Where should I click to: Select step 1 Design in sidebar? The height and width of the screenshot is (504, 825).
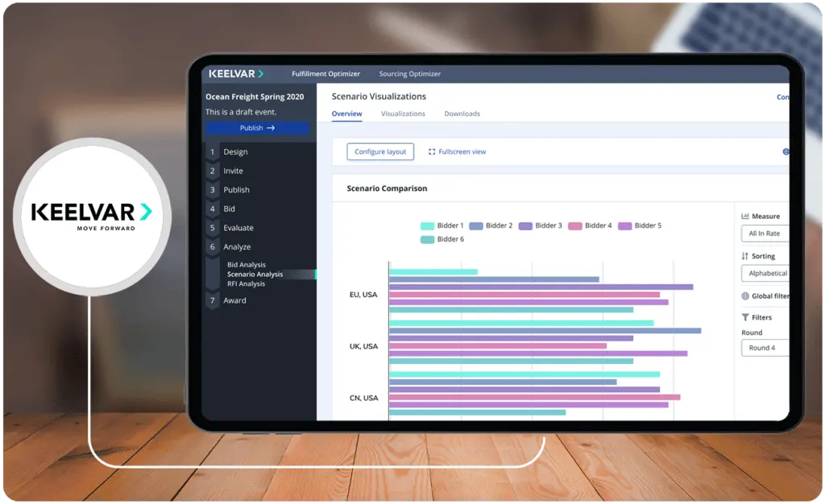pyautogui.click(x=235, y=152)
